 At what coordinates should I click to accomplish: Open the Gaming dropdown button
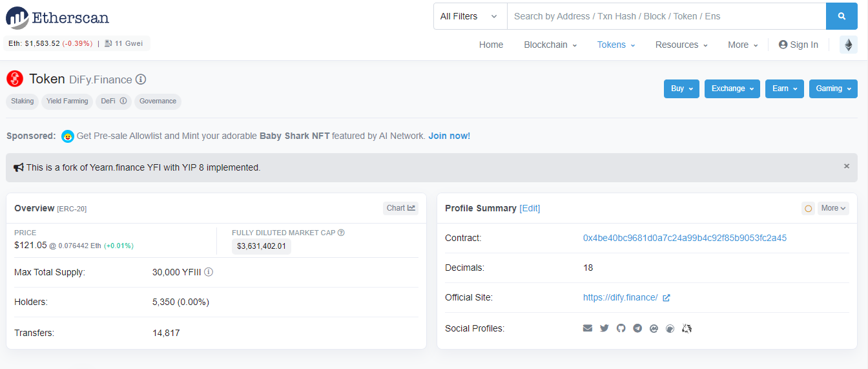[x=833, y=89]
